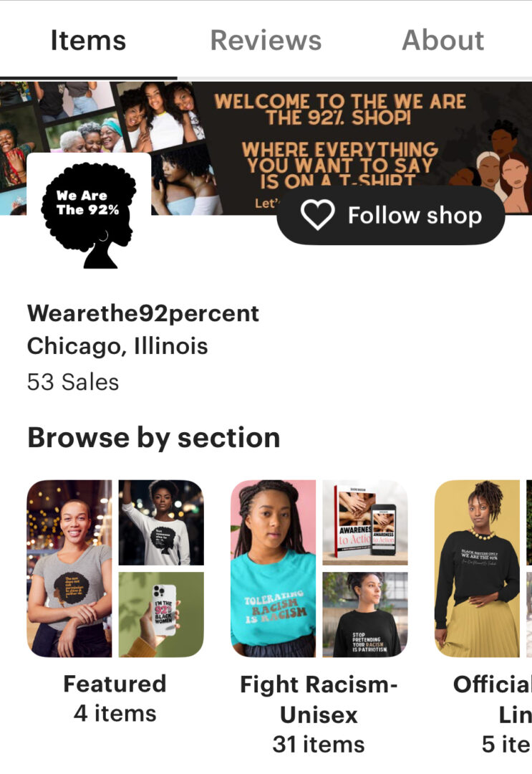This screenshot has height=774, width=532.
Task: Switch to the Items tab
Action: coord(88,40)
